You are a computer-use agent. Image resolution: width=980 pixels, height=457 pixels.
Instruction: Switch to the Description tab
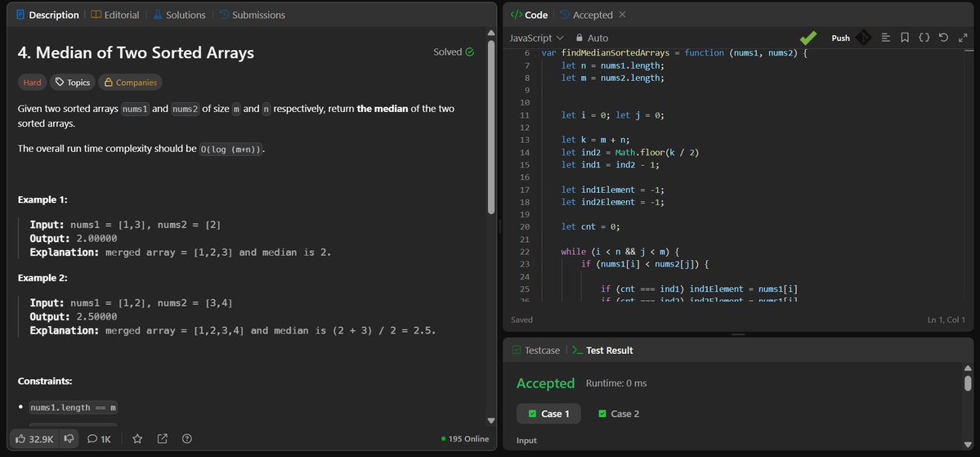click(x=47, y=15)
